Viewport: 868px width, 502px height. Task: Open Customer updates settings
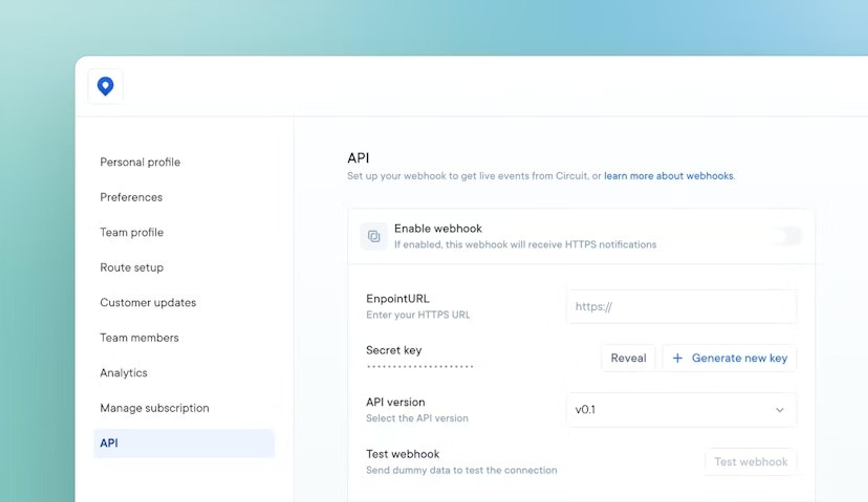[148, 303]
